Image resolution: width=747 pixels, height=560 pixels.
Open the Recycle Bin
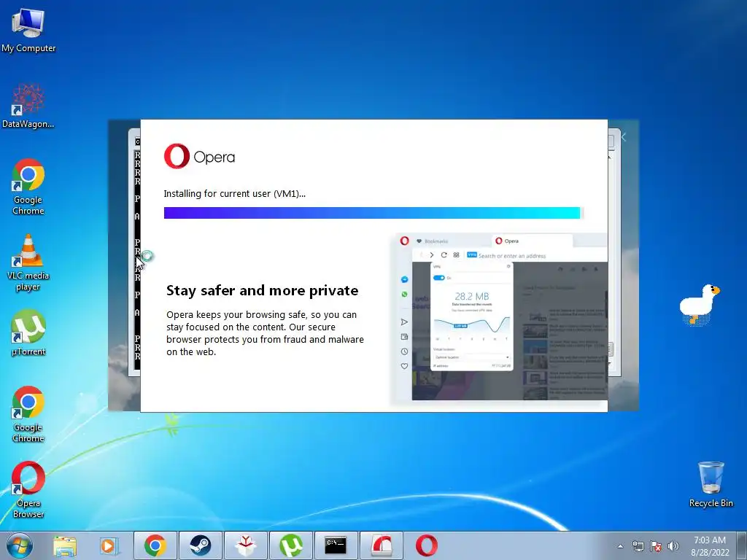(x=711, y=484)
